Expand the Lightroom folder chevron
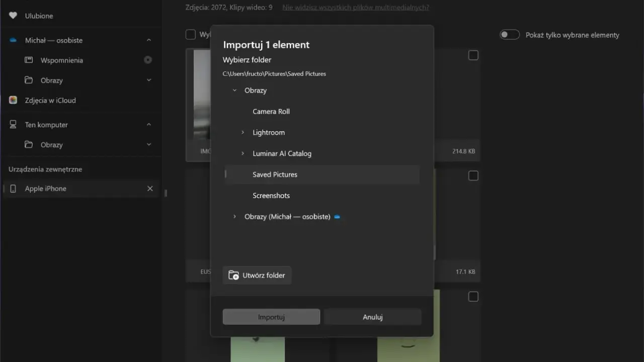 [x=243, y=133]
